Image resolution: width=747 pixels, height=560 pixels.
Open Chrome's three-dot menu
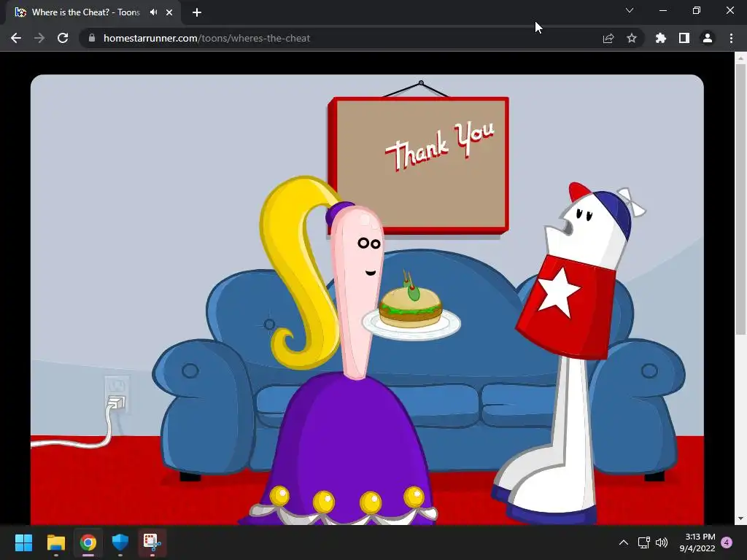(731, 38)
